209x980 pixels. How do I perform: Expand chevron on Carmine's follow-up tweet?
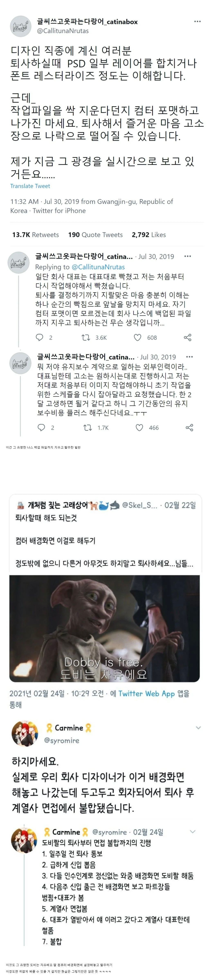click(x=193, y=831)
